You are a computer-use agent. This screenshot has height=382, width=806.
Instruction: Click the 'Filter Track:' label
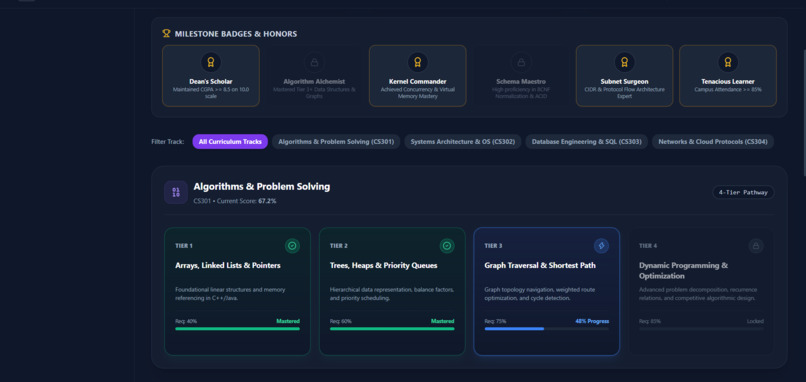coord(168,141)
